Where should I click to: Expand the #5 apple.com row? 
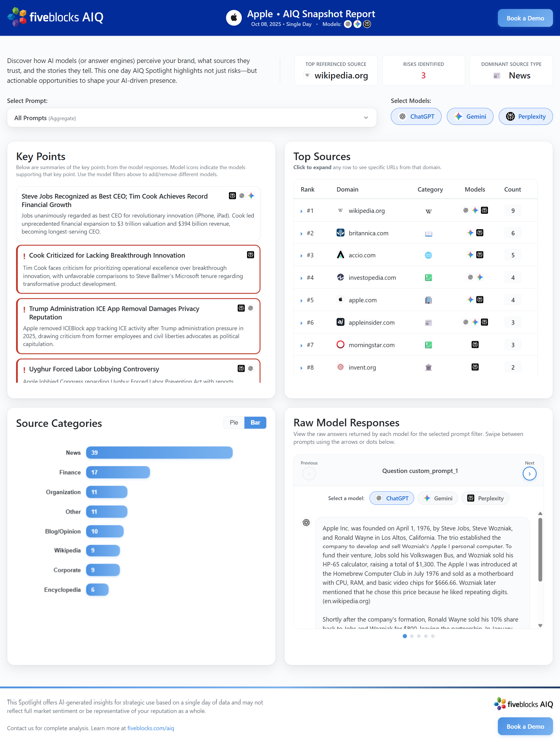(301, 300)
